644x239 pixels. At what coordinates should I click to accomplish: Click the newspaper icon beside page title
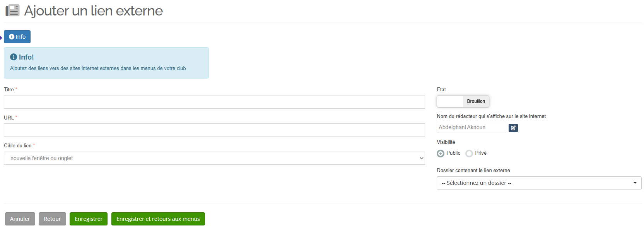click(x=12, y=10)
